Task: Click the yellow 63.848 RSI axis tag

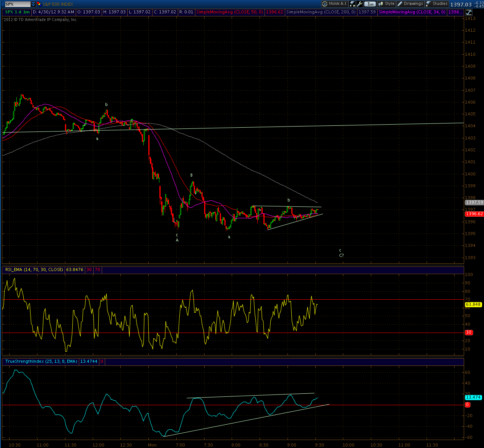Action: coord(473,305)
